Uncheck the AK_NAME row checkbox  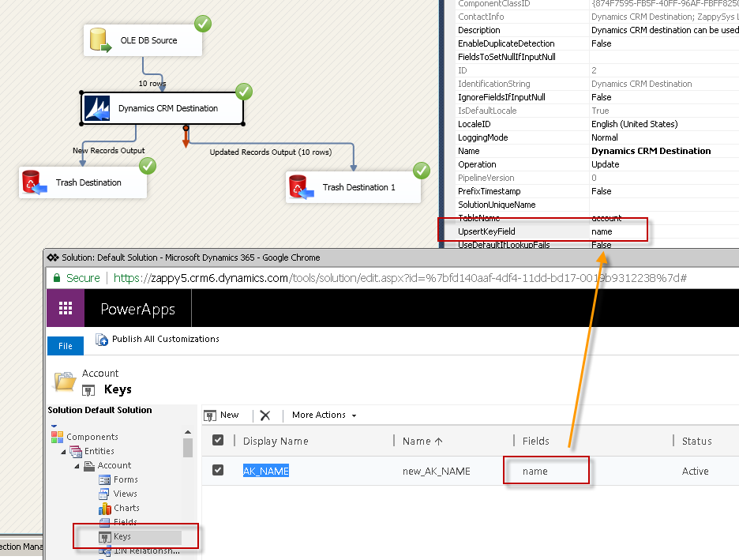click(x=218, y=470)
